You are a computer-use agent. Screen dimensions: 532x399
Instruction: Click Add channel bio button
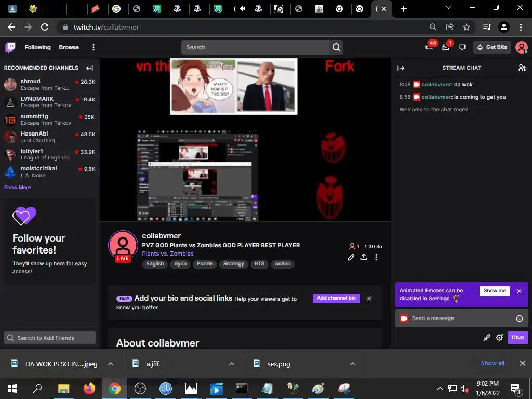[336, 298]
